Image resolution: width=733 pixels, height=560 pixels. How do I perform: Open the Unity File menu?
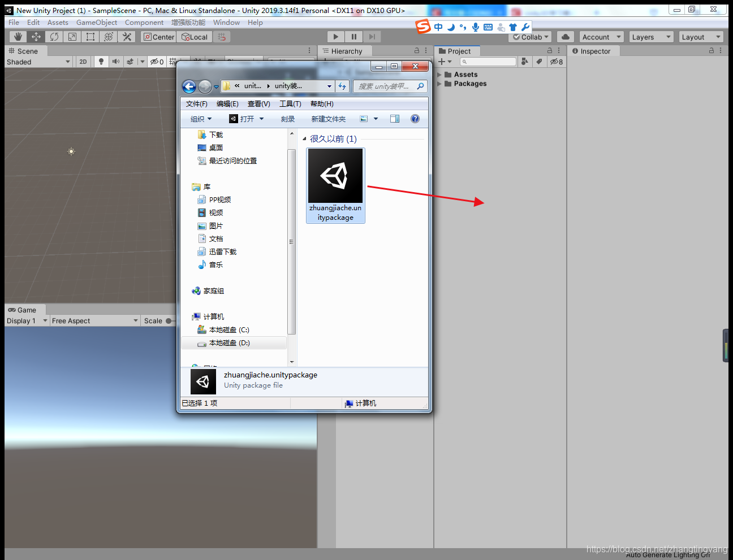click(x=14, y=23)
